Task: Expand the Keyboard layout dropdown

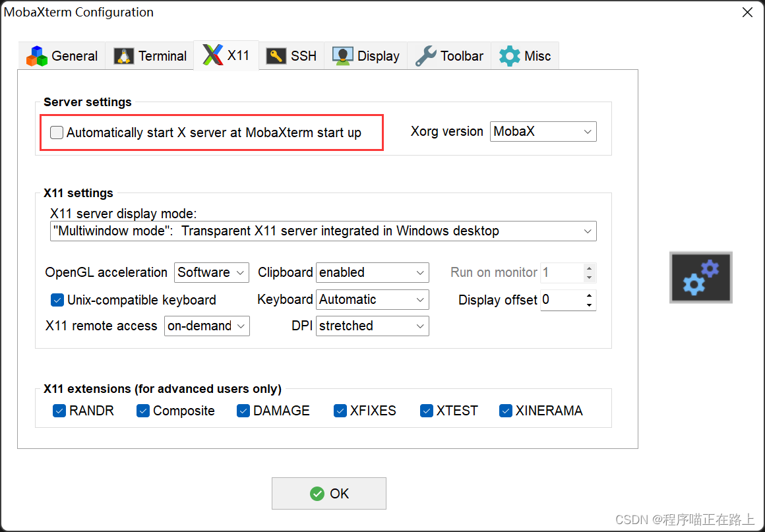Action: tap(372, 299)
